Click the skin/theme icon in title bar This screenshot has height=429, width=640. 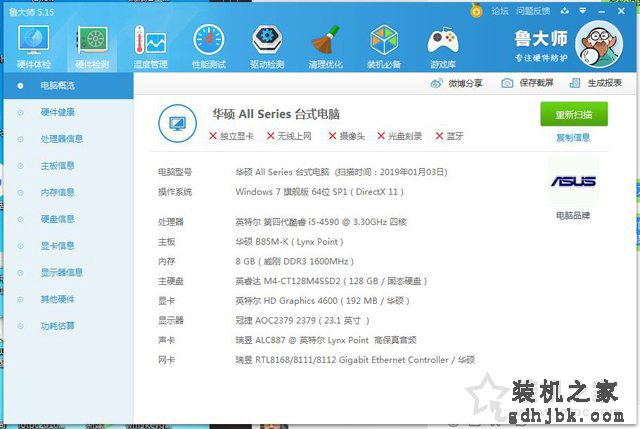coord(565,11)
